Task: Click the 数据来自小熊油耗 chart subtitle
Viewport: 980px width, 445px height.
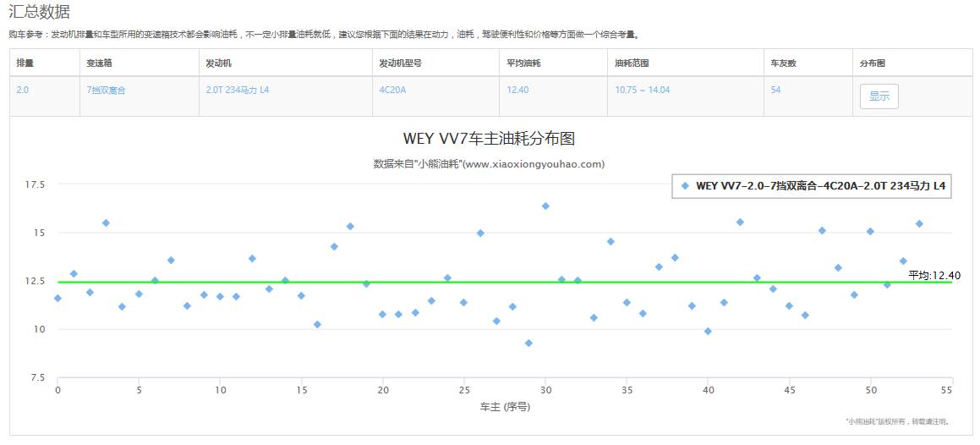Action: pos(489,164)
